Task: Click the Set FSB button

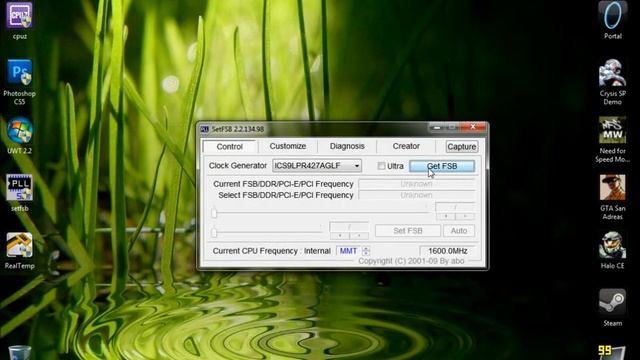Action: pyautogui.click(x=408, y=231)
